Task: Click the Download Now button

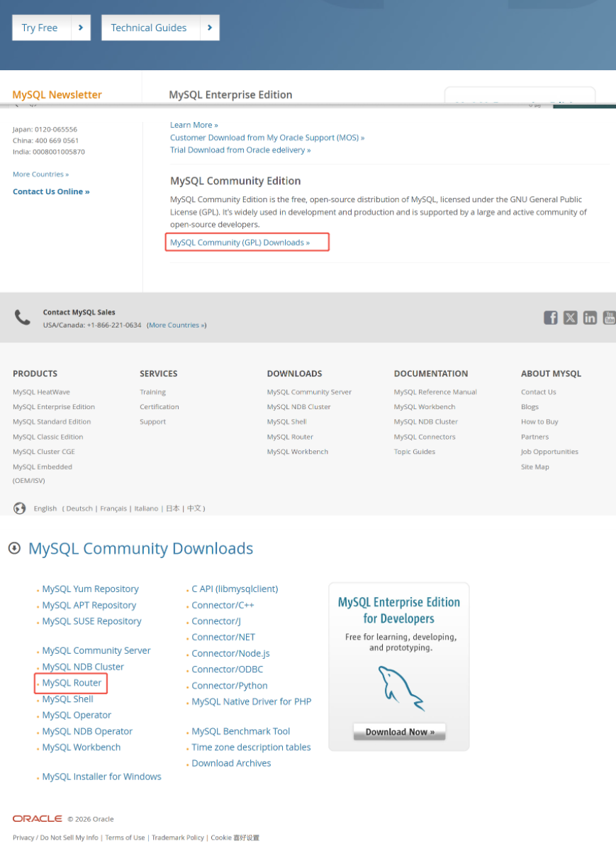Action: point(400,732)
